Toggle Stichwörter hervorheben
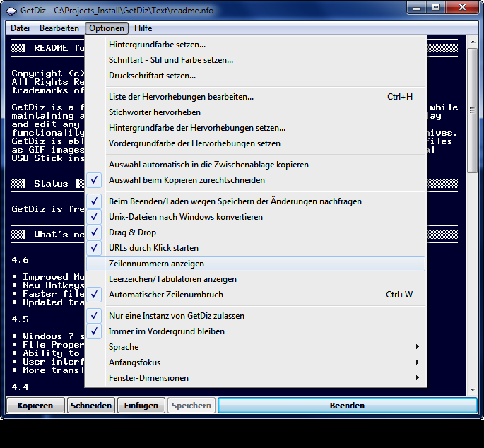 [256, 112]
